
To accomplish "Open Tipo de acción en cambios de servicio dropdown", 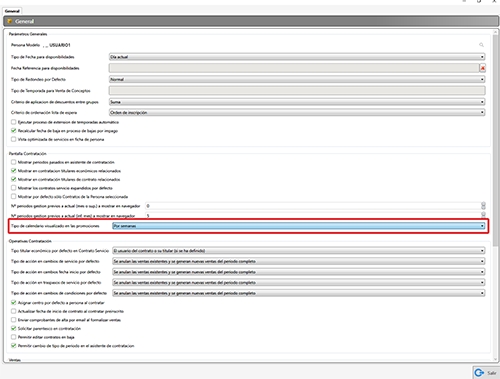I will (299, 261).
